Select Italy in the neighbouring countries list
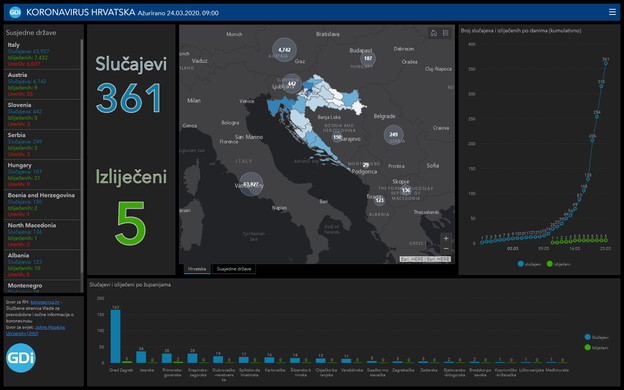The width and height of the screenshot is (624, 390). (x=42, y=54)
